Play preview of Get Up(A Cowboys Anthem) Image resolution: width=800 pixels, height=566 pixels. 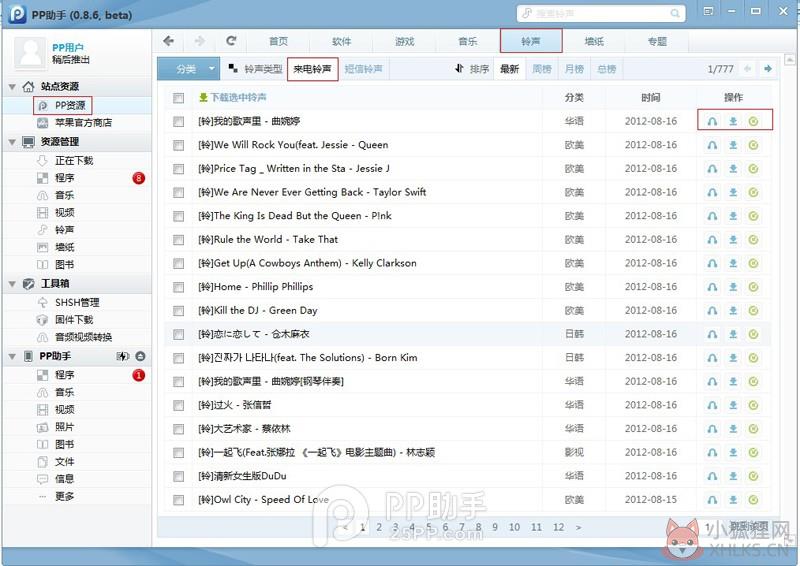pyautogui.click(x=712, y=263)
